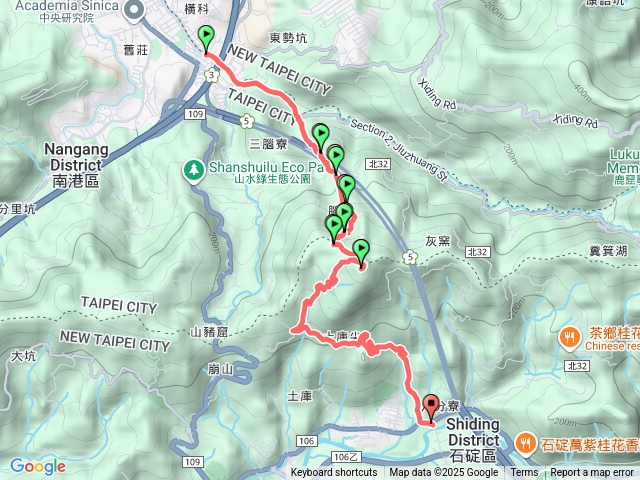This screenshot has width=640, height=480.
Task: Click the southernmost green waypoint marker on the trail
Action: coord(361,254)
